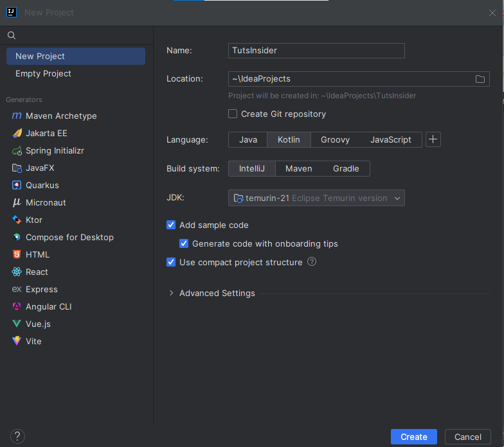Select New Project in sidebar
The image size is (504, 447).
76,57
